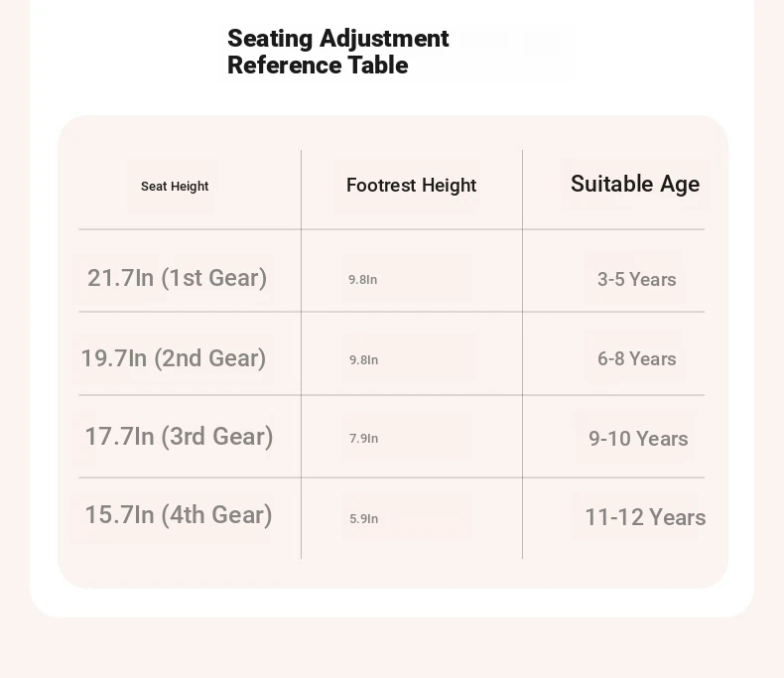Screen dimensions: 784x678
Task: Click the 15.7In (4th Gear) cell
Action: 179,515
